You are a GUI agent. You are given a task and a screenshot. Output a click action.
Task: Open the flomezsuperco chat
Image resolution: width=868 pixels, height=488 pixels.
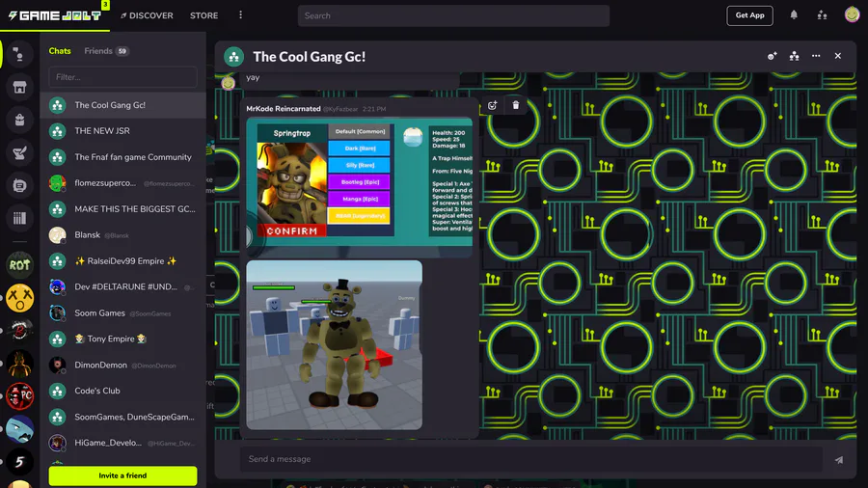coord(122,183)
